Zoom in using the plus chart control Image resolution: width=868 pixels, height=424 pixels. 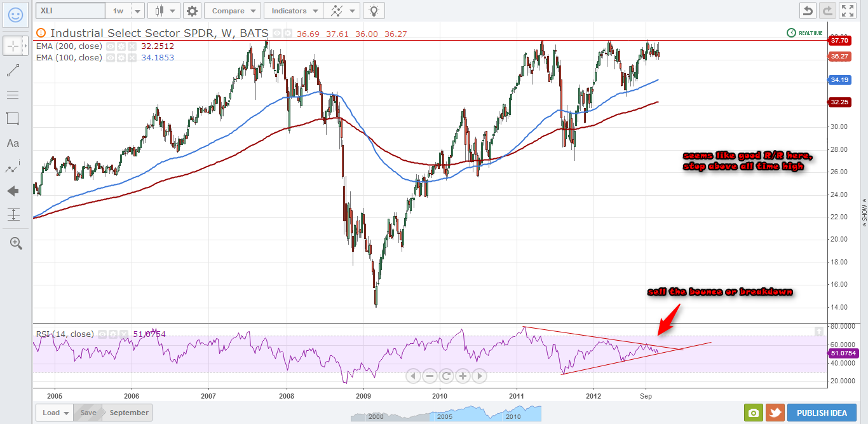[463, 376]
